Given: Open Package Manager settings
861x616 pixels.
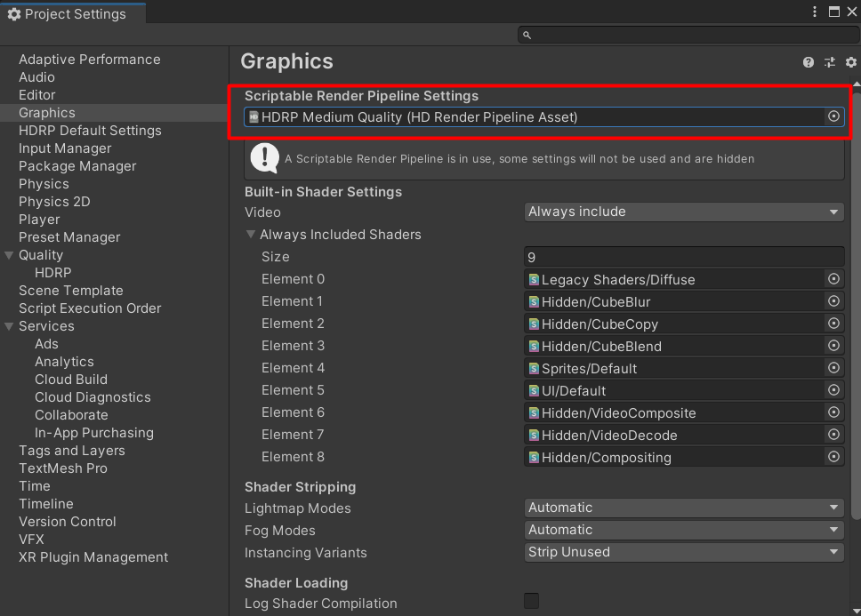Looking at the screenshot, I should [77, 166].
